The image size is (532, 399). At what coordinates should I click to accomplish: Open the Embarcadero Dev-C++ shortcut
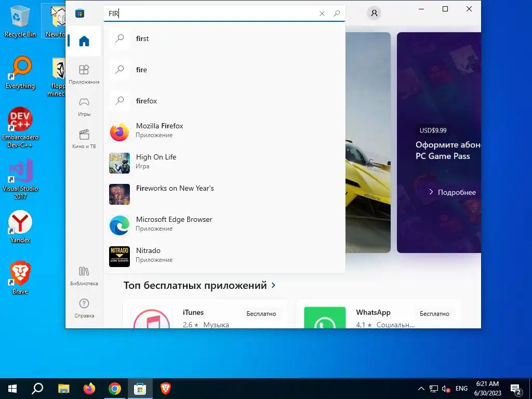point(20,128)
